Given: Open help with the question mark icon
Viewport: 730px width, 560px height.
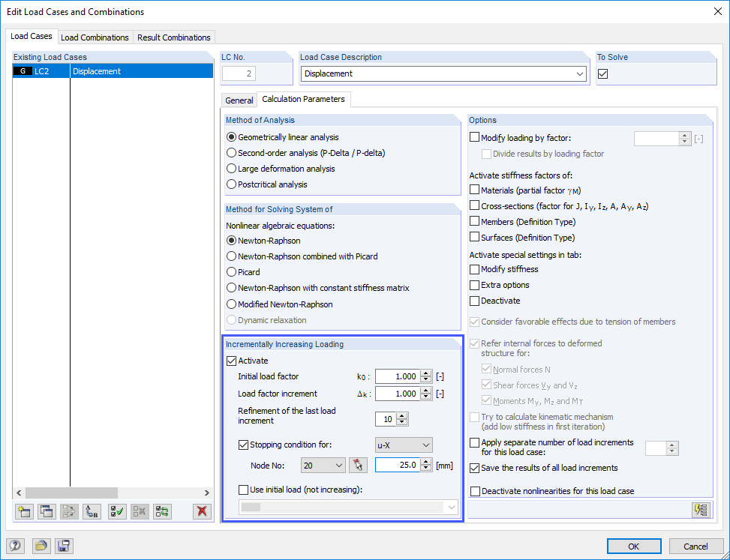Looking at the screenshot, I should pos(15,546).
